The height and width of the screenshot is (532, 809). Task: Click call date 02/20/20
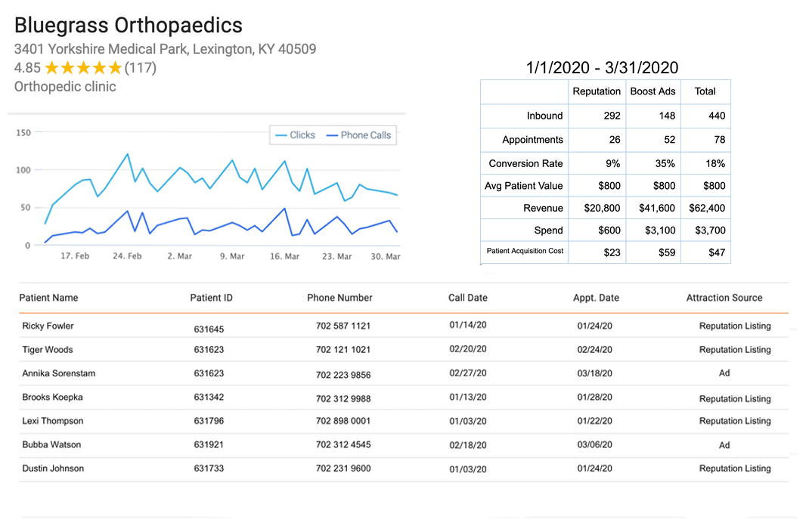468,349
